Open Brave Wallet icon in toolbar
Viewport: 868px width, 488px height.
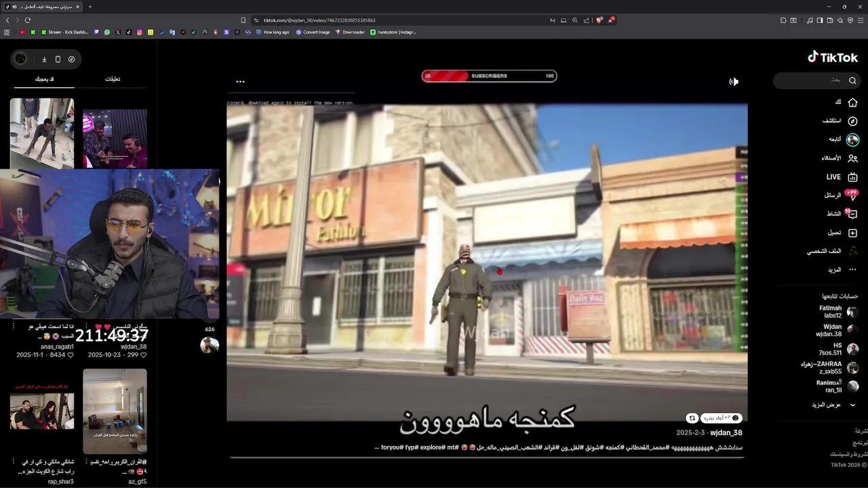point(830,20)
